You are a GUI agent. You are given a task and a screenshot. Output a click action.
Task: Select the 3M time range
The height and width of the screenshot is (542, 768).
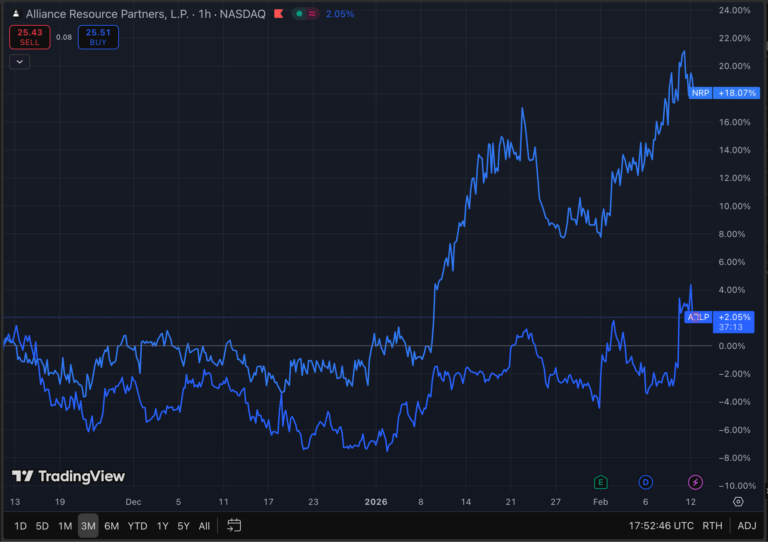pos(88,525)
